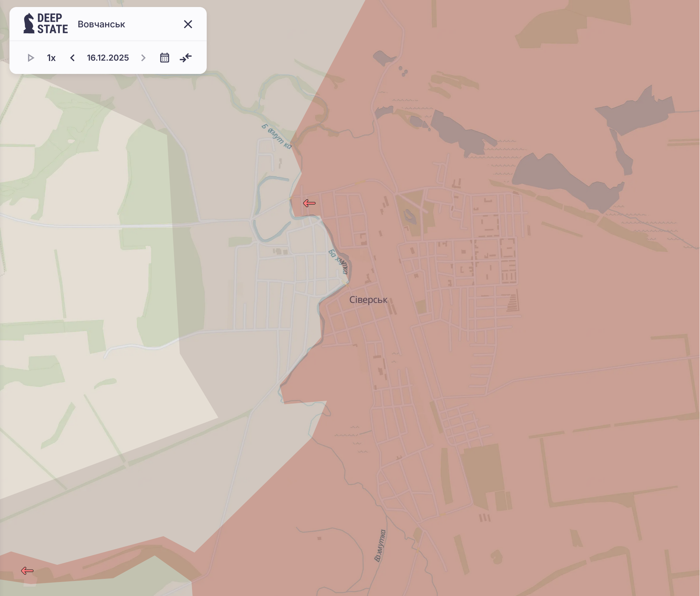Viewport: 700px width, 596px height.
Task: Click red attack arrow in bottom-left corner
Action: click(x=27, y=571)
